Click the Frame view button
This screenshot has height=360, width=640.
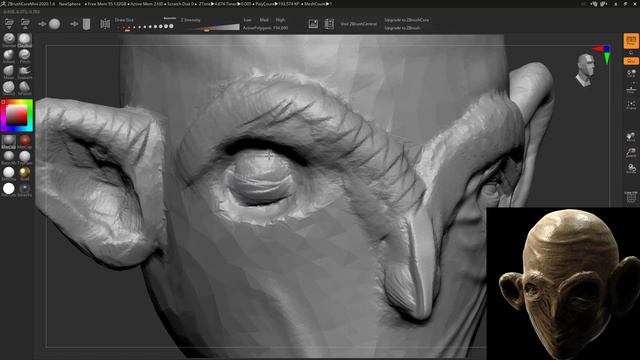[631, 105]
